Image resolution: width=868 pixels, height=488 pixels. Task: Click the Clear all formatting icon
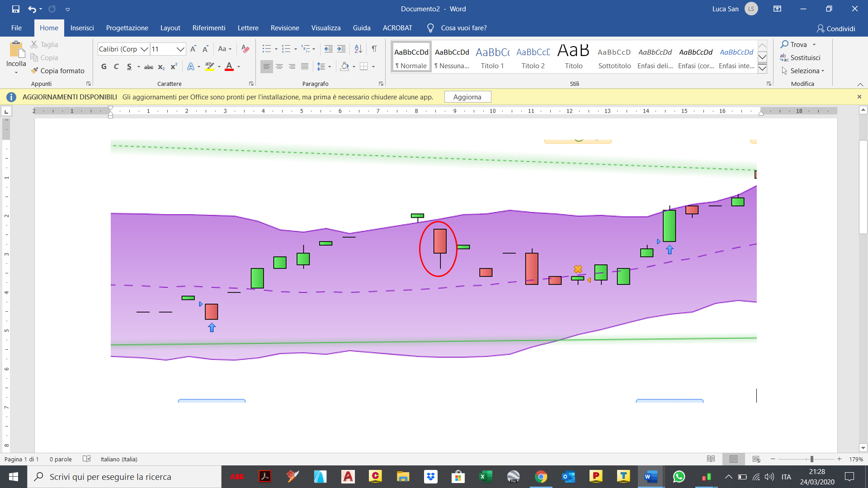pos(245,49)
